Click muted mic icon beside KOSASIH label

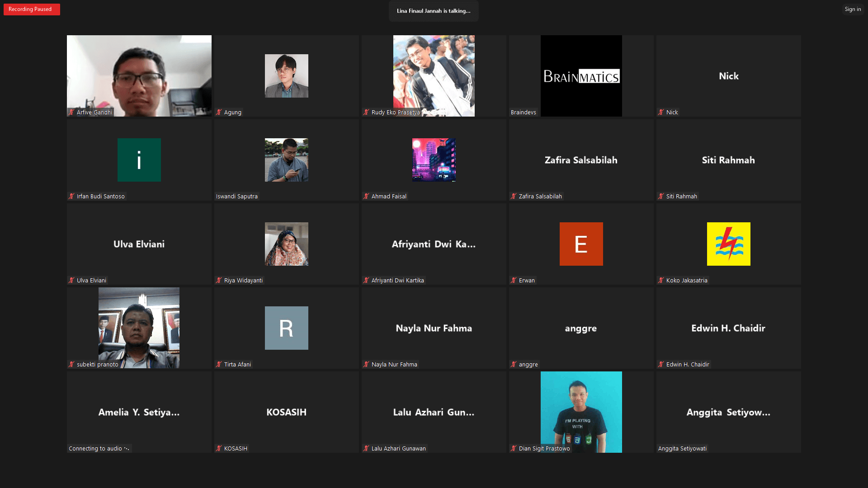219,449
